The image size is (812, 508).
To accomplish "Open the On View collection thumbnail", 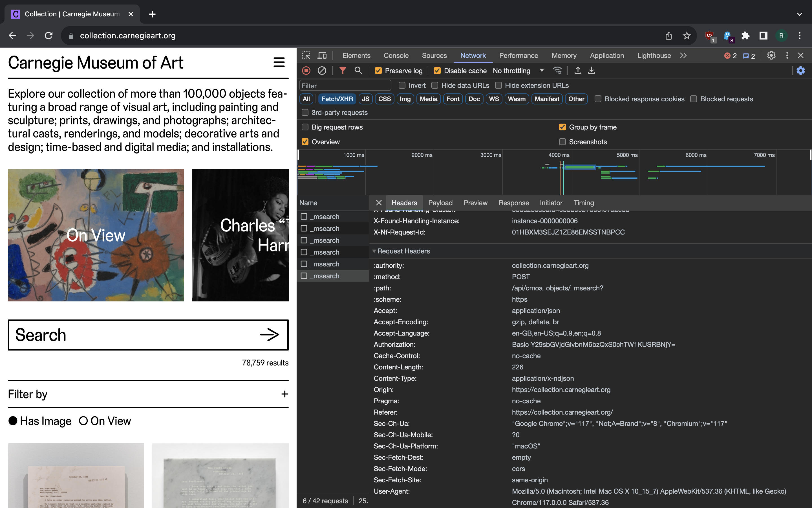I will (96, 235).
